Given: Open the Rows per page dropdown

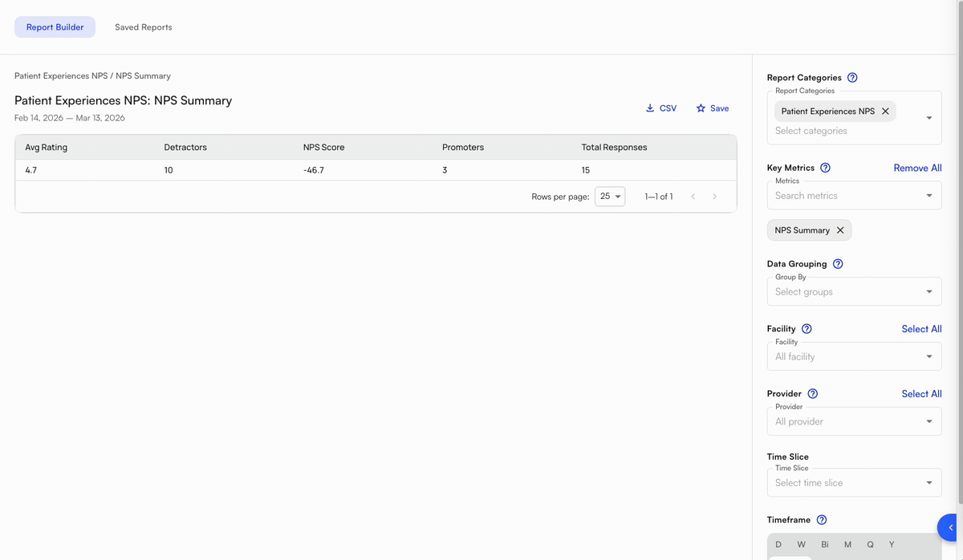Looking at the screenshot, I should coord(610,196).
